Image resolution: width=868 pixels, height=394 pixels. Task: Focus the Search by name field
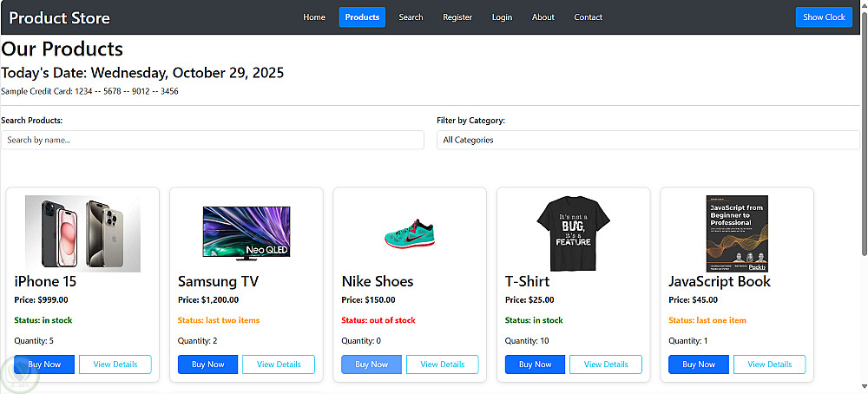click(x=213, y=140)
